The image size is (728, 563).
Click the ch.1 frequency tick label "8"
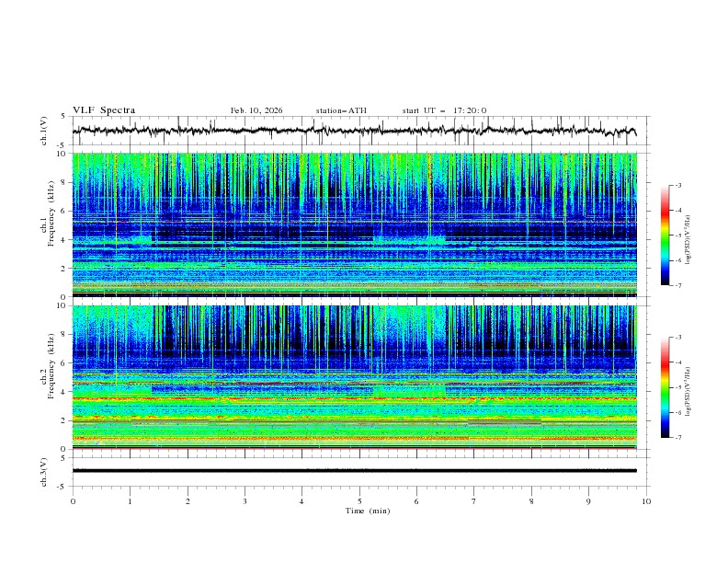[63, 182]
